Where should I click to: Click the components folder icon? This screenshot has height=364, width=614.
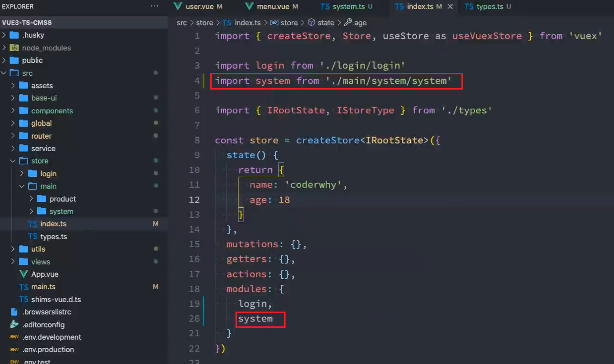click(x=23, y=111)
